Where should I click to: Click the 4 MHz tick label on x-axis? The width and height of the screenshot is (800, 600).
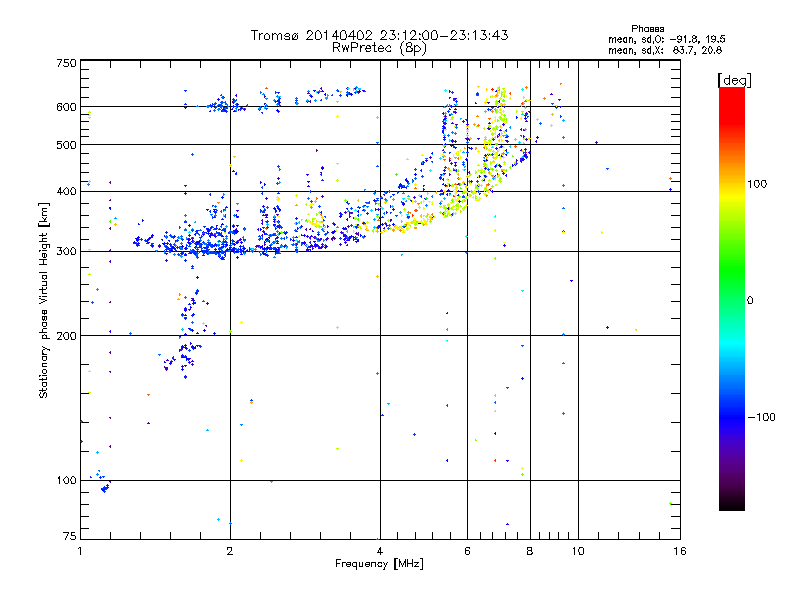[380, 550]
